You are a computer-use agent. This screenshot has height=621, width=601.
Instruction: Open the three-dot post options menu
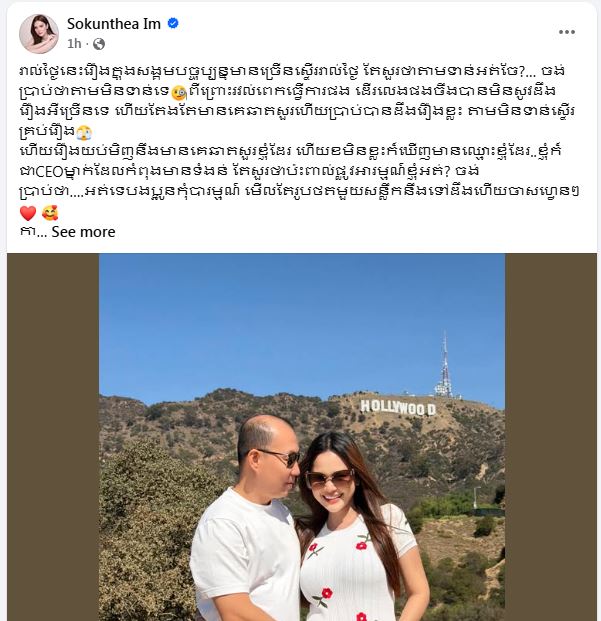pos(567,32)
